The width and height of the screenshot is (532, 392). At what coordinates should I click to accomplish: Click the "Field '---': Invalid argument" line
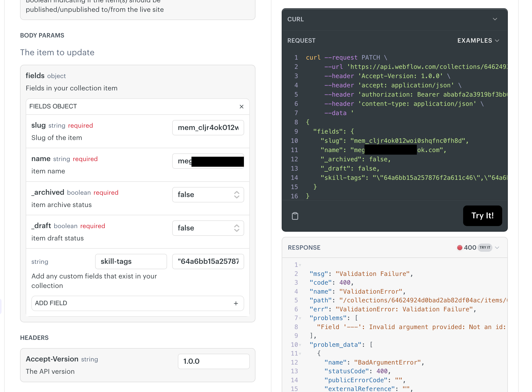click(x=412, y=327)
